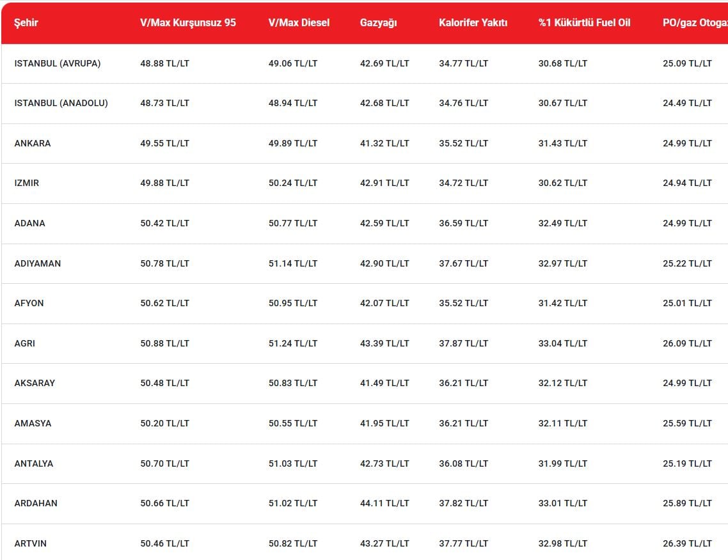Click Adiyaman's Otogaz price 25.22 TL/LT
The width and height of the screenshot is (728, 560).
[x=687, y=263]
